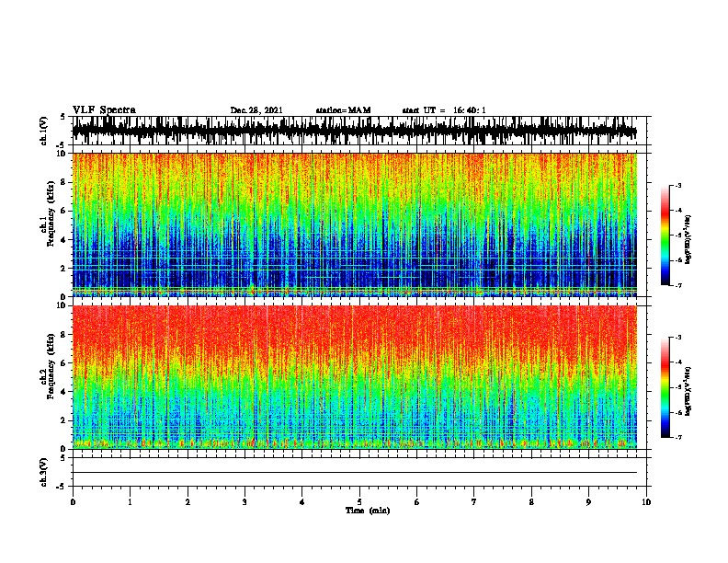
Task: Click the time axis tick label "3"
Action: 245,502
